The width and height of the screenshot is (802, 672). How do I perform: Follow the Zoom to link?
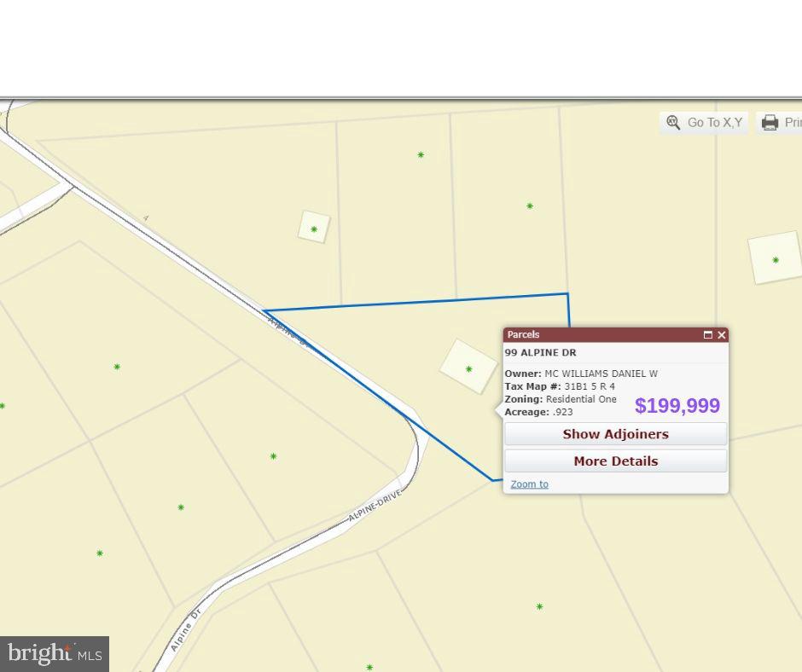(529, 484)
